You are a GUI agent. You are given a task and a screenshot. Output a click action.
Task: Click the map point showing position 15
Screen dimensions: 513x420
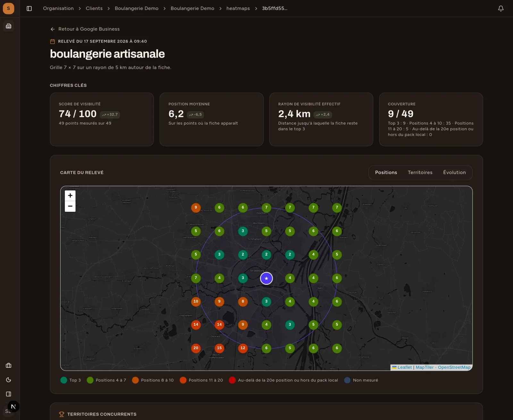tap(219, 348)
